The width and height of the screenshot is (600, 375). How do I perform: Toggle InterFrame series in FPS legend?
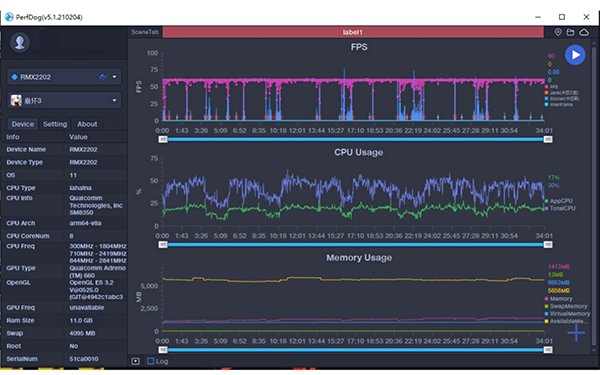[558, 104]
